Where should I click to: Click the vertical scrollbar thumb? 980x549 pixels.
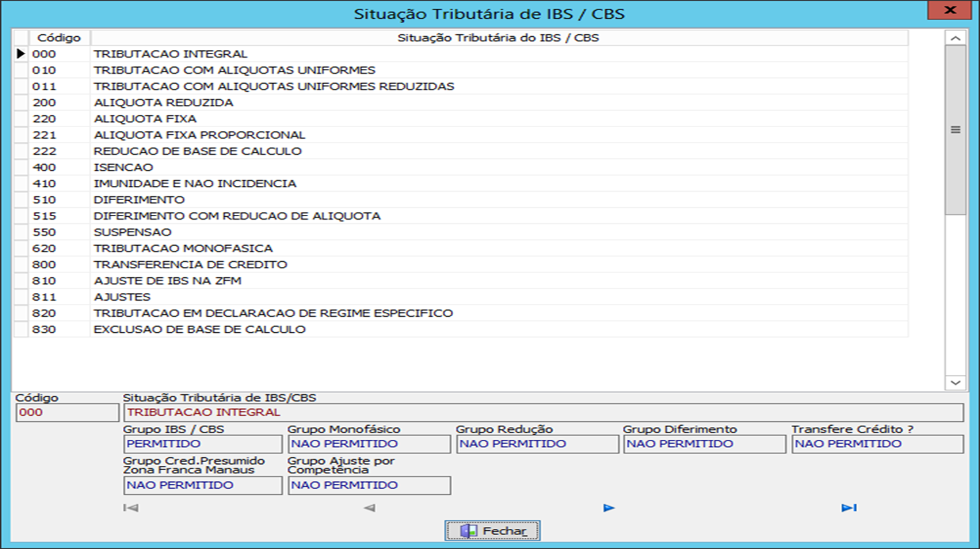point(955,130)
